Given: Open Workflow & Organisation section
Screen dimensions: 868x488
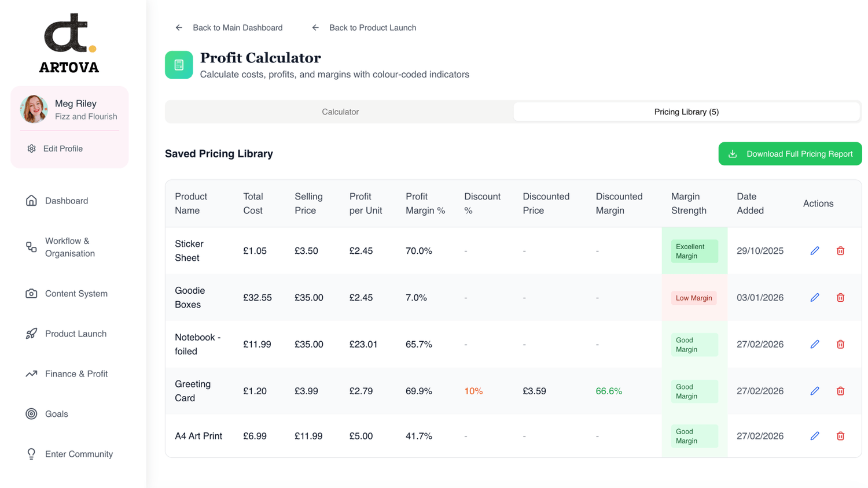Looking at the screenshot, I should point(69,247).
